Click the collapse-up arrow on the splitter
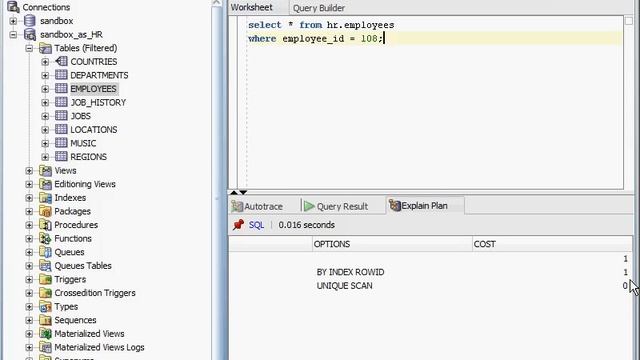The width and height of the screenshot is (640, 360). pyautogui.click(x=234, y=192)
